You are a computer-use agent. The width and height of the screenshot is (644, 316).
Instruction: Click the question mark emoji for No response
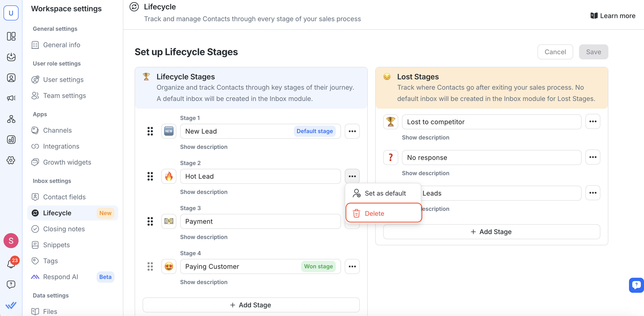pyautogui.click(x=390, y=157)
